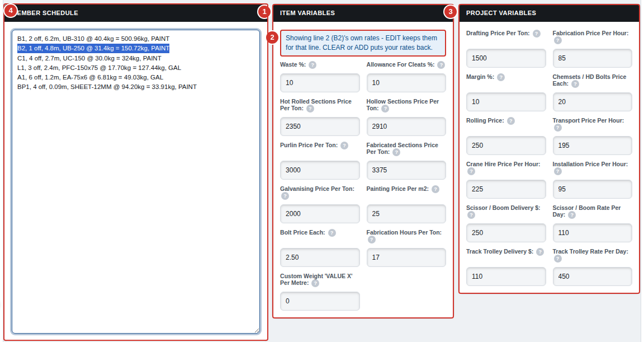Focus Installation Price Per Hour input
The image size is (644, 342).
592,189
